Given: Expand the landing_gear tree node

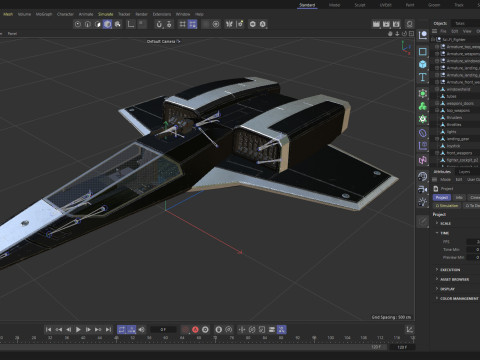Looking at the screenshot, I should [437, 139].
